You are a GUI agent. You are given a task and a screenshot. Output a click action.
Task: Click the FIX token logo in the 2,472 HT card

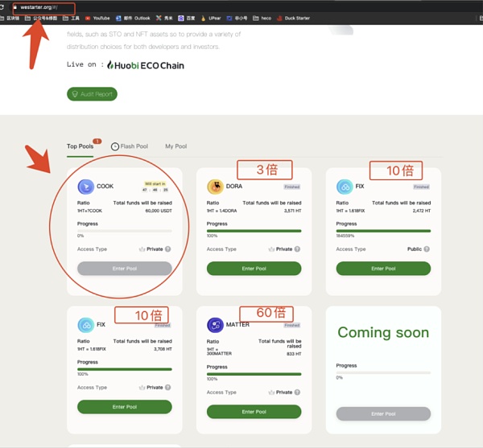(x=345, y=187)
